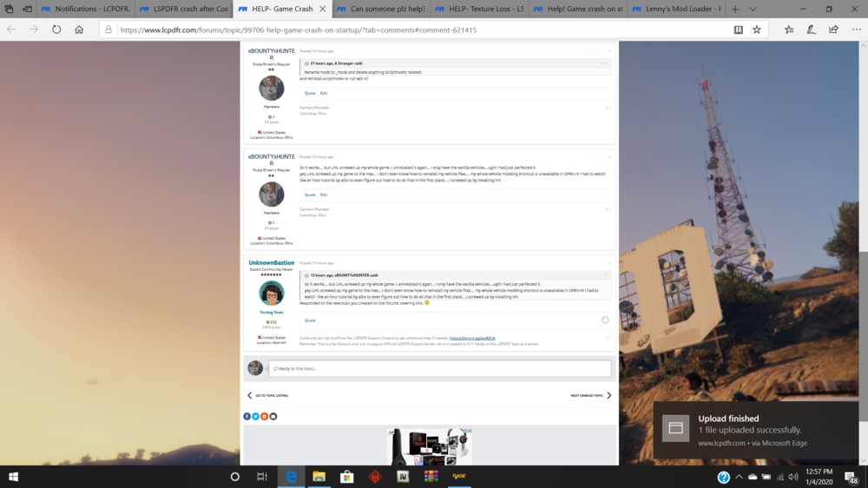Open Edge Settings and more menu
The width and height of the screenshot is (868, 488).
click(x=857, y=30)
